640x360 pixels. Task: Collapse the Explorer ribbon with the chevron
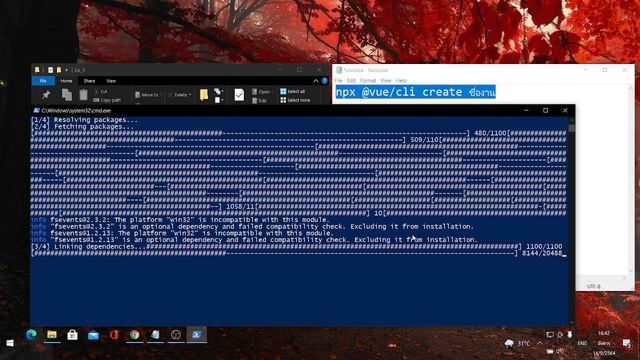(316, 81)
